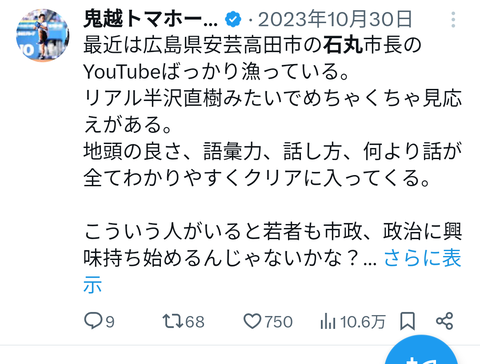Screen dimensions: 480x364
Task: Toggle the bookmark icon on the tweet
Action: [407, 321]
